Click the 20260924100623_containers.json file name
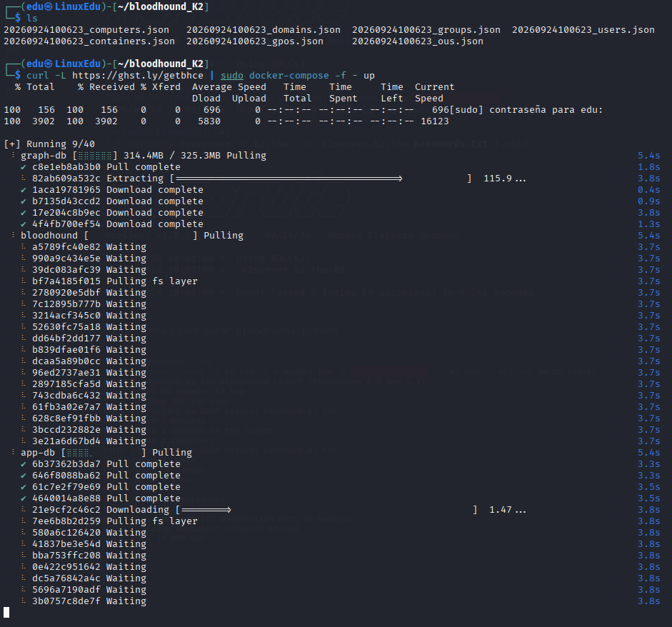 pyautogui.click(x=89, y=41)
